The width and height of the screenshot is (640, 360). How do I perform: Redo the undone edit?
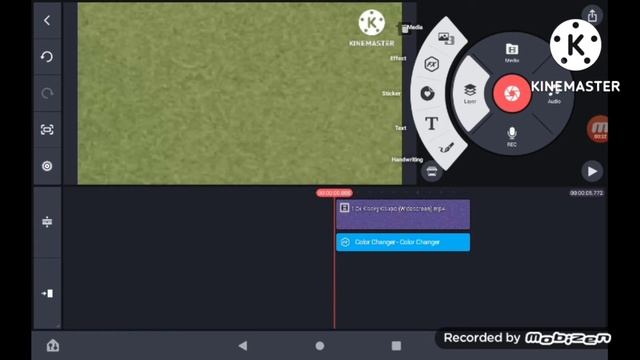(47, 93)
